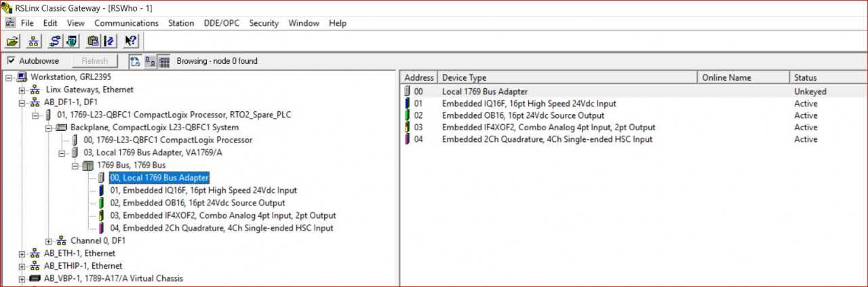This screenshot has width=868, height=287.
Task: Click the AB_VBP-1 virtual chassis icon
Action: tap(35, 278)
